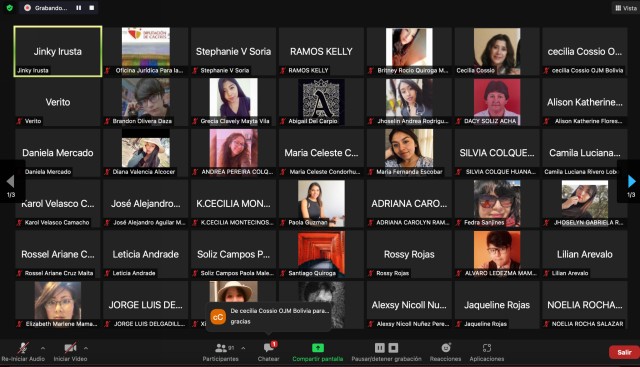The width and height of the screenshot is (640, 367).
Task: Go to previous gallery page with left arrow
Action: (11, 181)
